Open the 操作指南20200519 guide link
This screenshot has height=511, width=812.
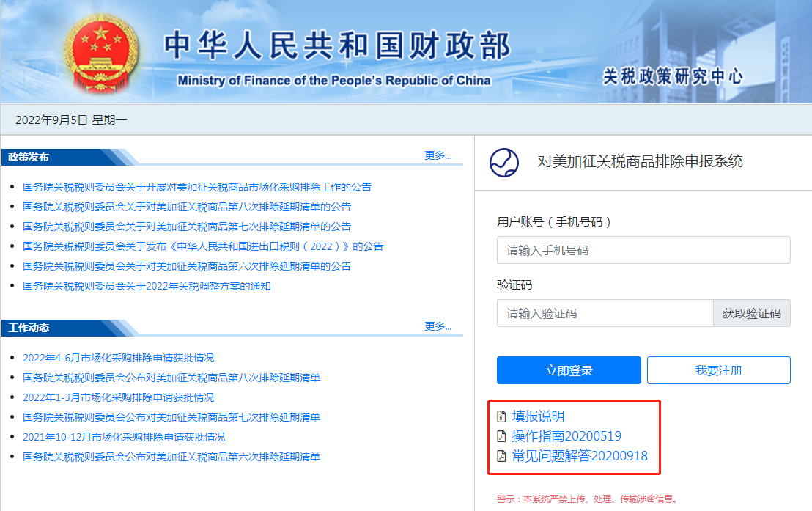point(566,435)
